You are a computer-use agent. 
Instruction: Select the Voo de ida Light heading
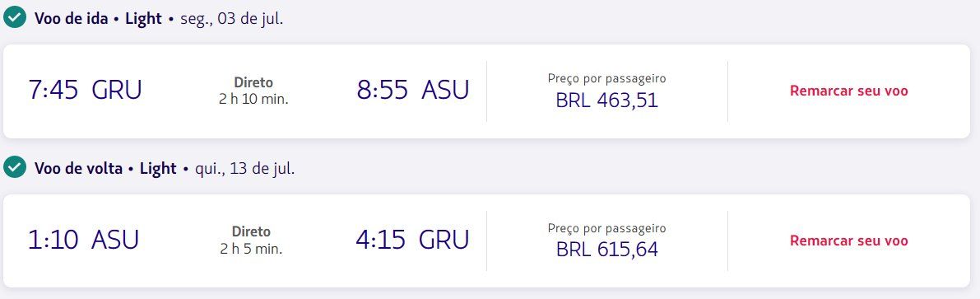[98, 18]
